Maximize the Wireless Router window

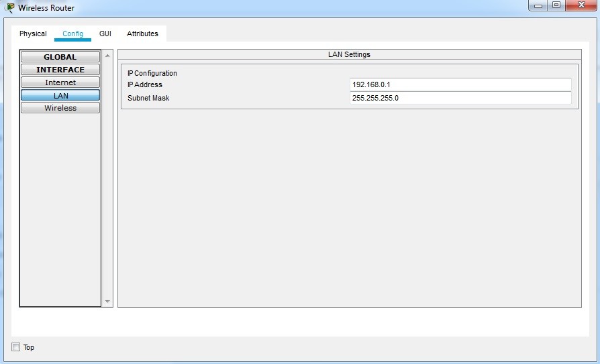coord(556,5)
